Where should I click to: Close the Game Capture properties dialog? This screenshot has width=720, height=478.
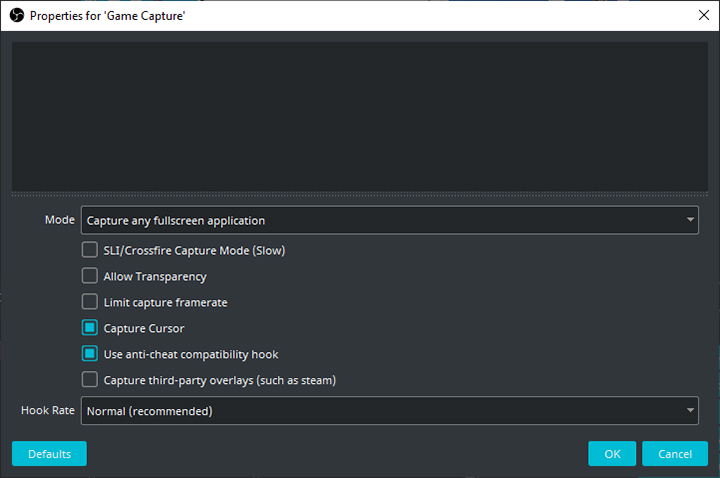[702, 16]
